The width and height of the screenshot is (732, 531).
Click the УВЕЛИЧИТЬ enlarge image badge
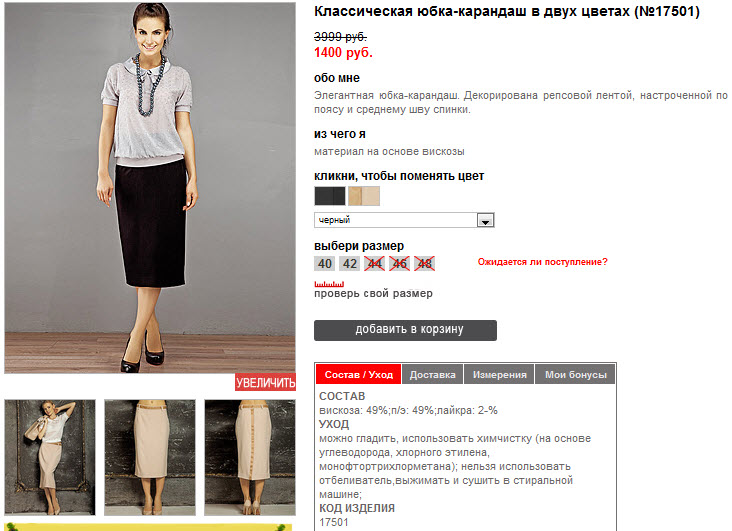tap(265, 382)
